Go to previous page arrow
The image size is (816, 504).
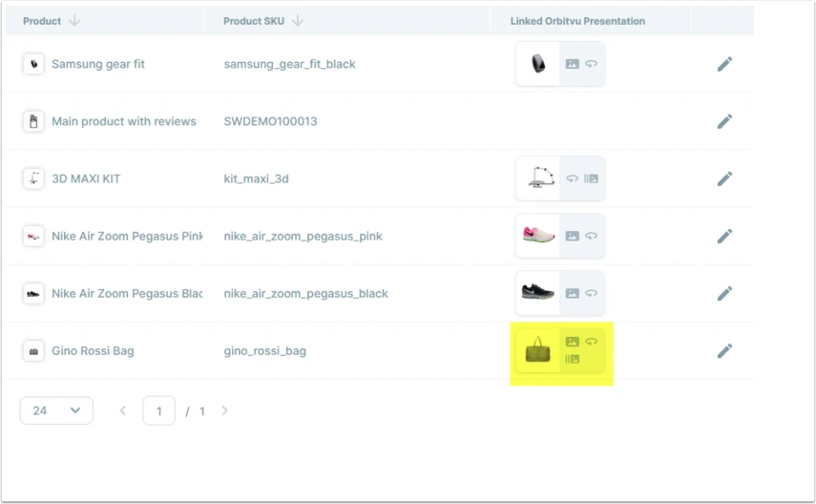tap(123, 410)
